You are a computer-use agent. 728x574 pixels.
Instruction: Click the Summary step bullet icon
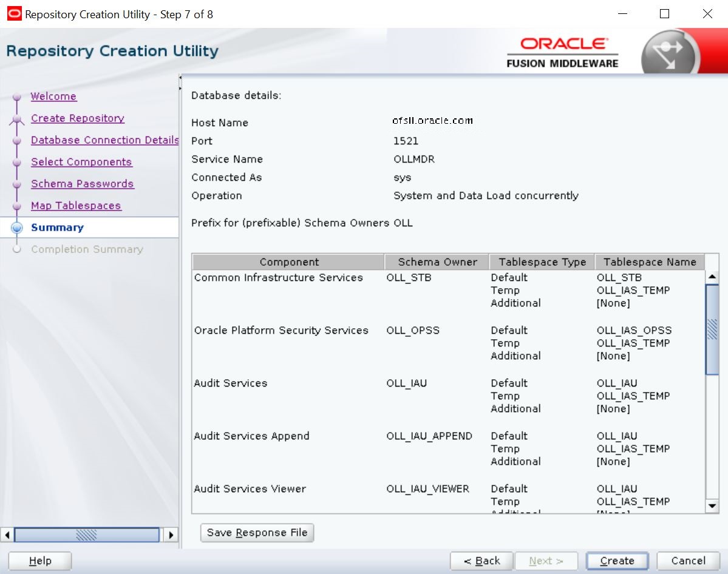pyautogui.click(x=17, y=228)
